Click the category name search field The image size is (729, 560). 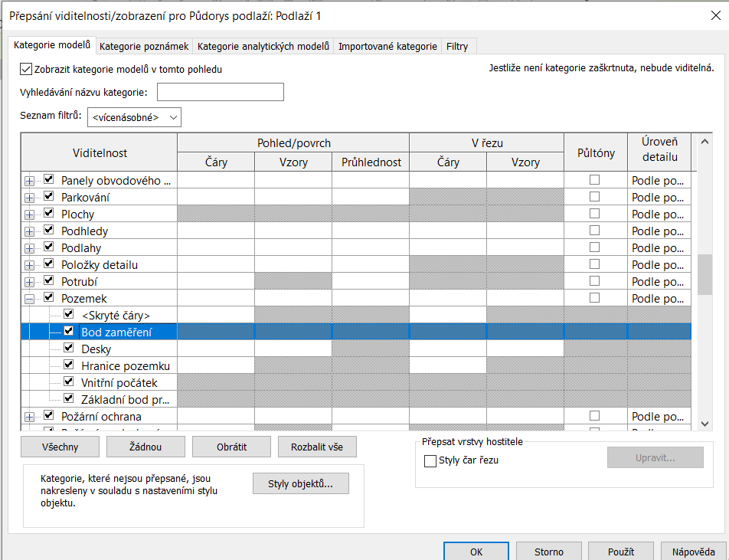click(220, 93)
